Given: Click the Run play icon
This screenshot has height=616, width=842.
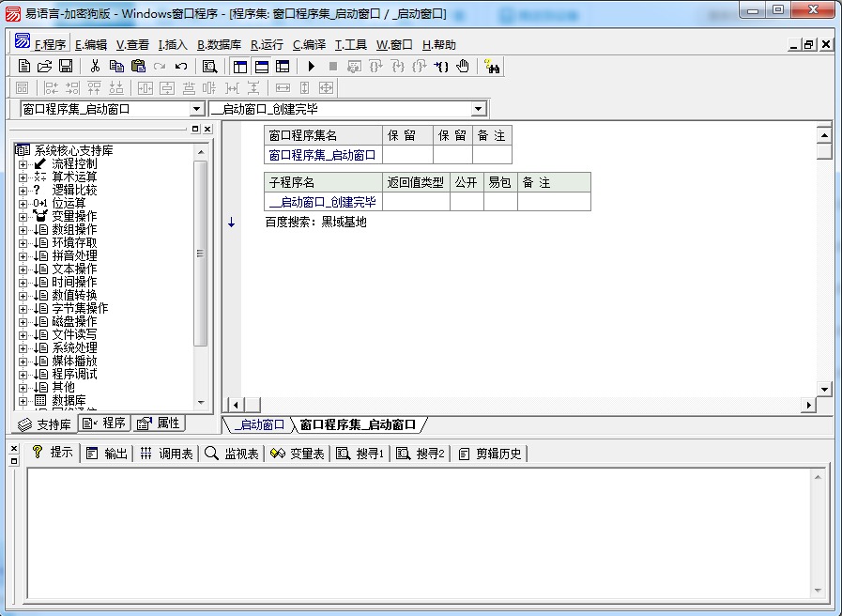Looking at the screenshot, I should click(x=312, y=67).
